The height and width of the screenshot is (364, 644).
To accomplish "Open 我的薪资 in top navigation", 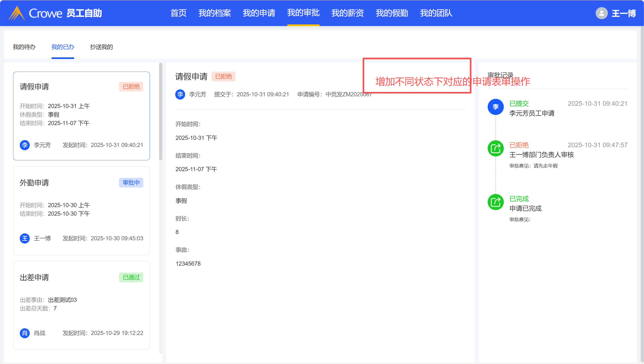I will 347,13.
